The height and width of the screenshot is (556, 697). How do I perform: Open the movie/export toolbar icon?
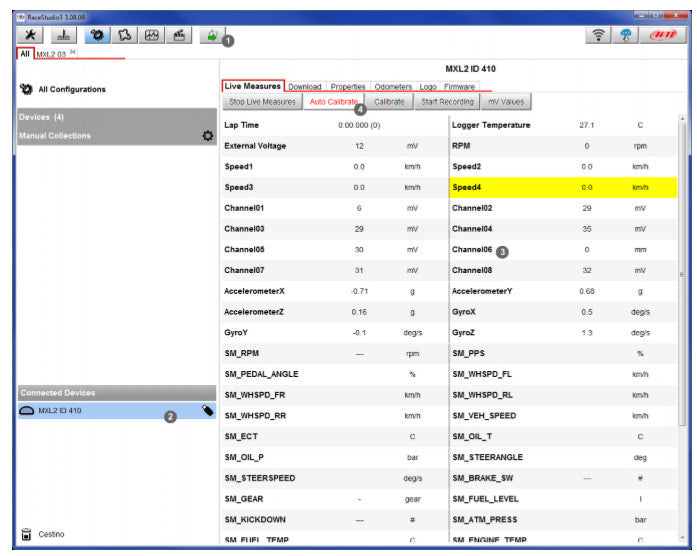pyautogui.click(x=179, y=35)
